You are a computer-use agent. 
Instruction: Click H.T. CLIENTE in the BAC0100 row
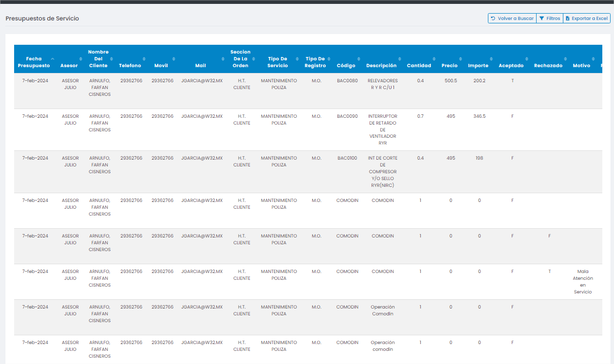242,162
